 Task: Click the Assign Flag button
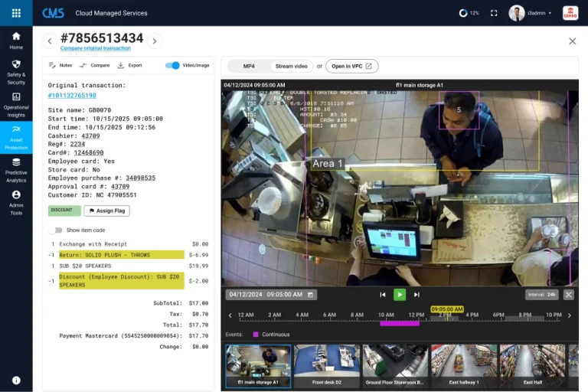(106, 211)
